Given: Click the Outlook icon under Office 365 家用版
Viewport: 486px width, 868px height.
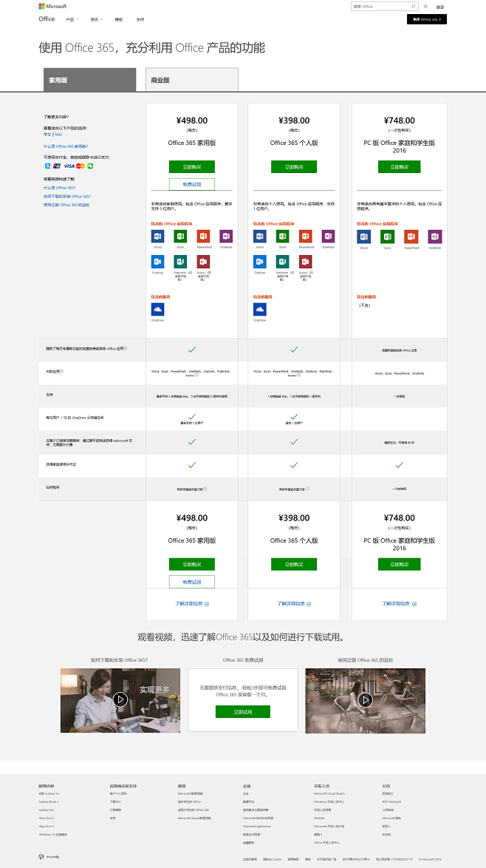Looking at the screenshot, I should [x=157, y=262].
